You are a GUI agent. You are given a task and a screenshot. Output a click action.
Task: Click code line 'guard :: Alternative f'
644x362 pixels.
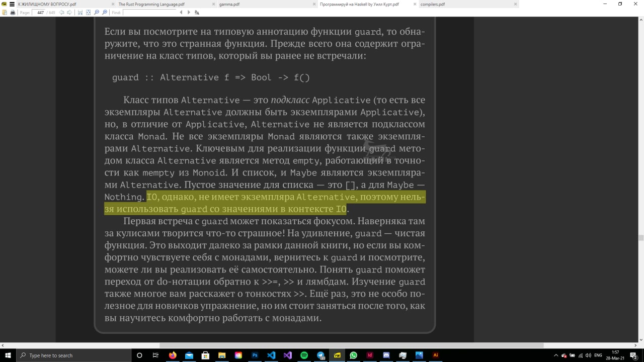pyautogui.click(x=171, y=77)
